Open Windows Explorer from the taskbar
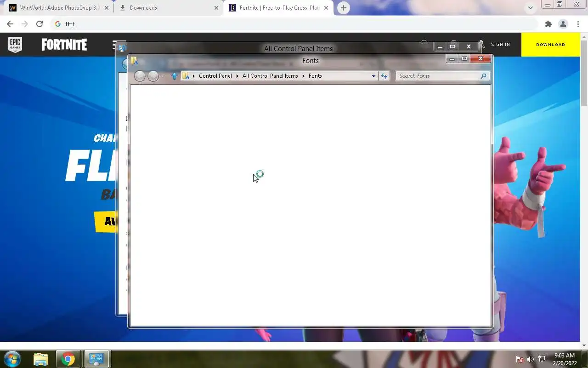588x368 pixels. [x=41, y=359]
